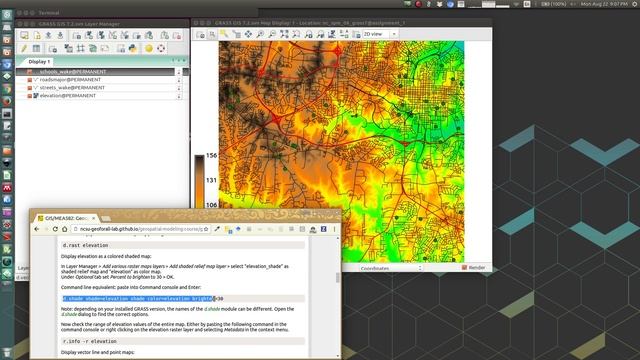Viewport: 640px width, 360px height.
Task: Toggle visibility of streets_wake@PERMANENT layer
Action: click(x=29, y=88)
